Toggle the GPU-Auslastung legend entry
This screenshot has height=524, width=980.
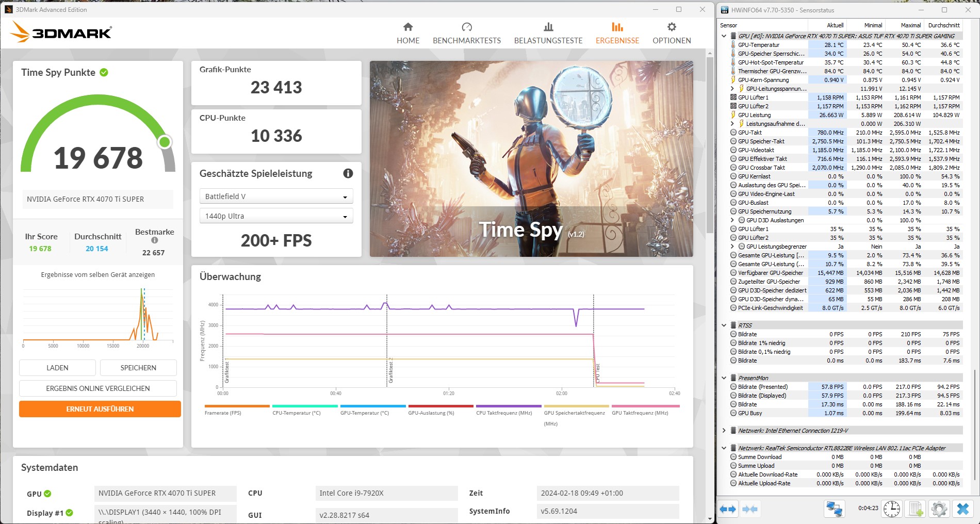click(x=440, y=410)
